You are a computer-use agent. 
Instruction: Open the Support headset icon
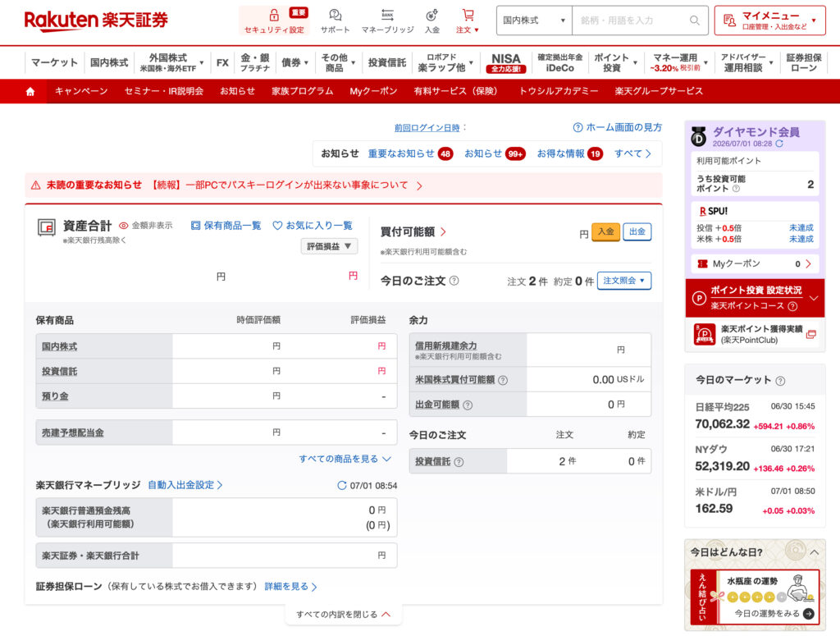click(x=336, y=15)
